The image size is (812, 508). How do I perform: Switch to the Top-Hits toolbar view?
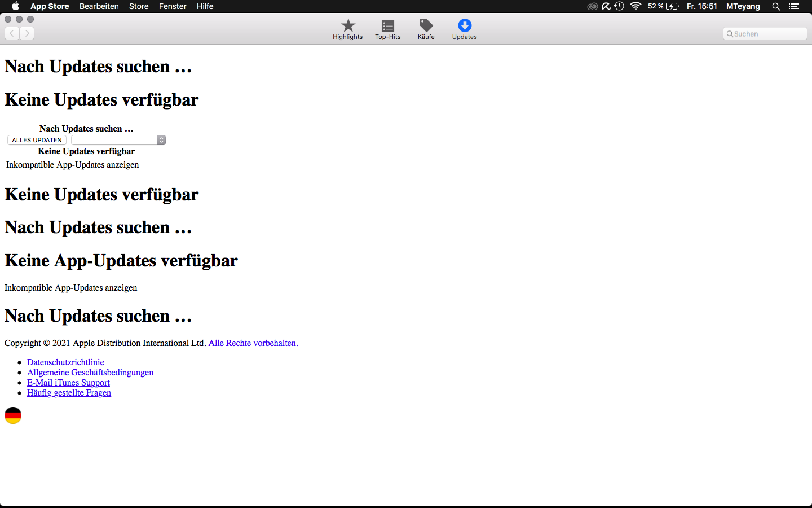(388, 29)
